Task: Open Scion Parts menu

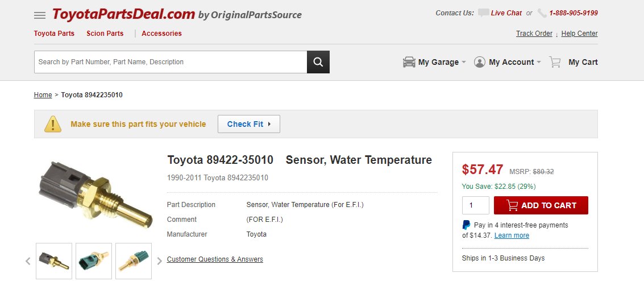Action: click(105, 34)
